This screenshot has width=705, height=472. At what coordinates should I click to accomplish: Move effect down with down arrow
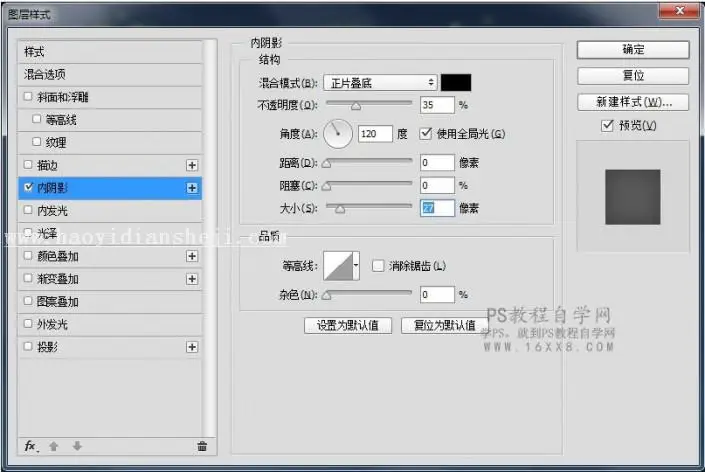tap(77, 446)
